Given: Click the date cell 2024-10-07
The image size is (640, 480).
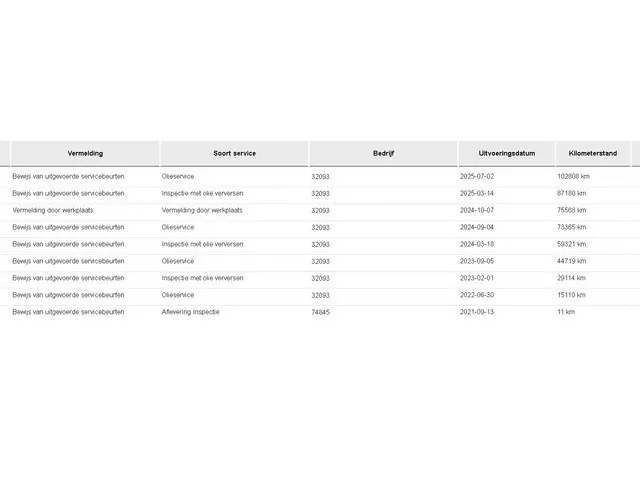Looking at the screenshot, I should 479,210.
